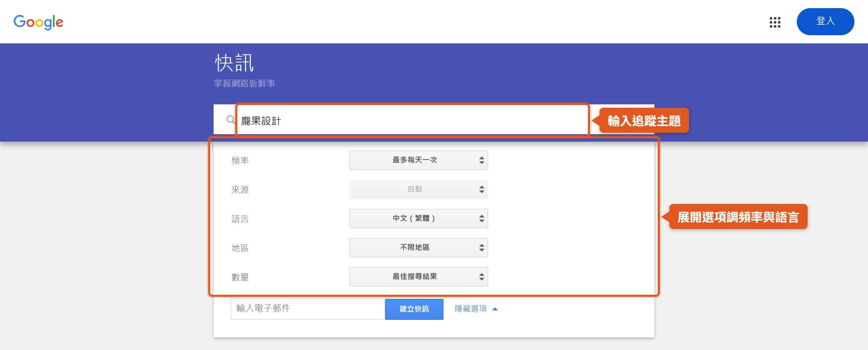This screenshot has width=868, height=350.
Task: Open the 數量 dropdown 最佳搜尋結果
Action: pos(418,277)
